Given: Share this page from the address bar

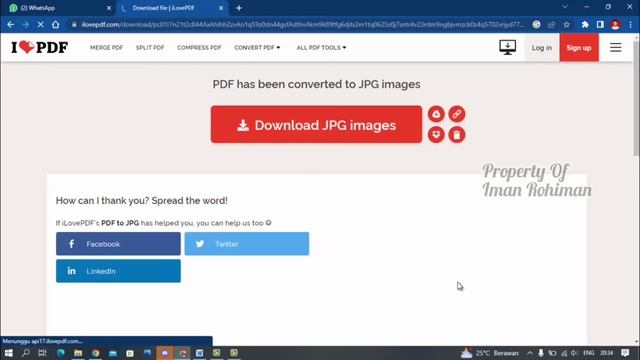Looking at the screenshot, I should pos(551,24).
